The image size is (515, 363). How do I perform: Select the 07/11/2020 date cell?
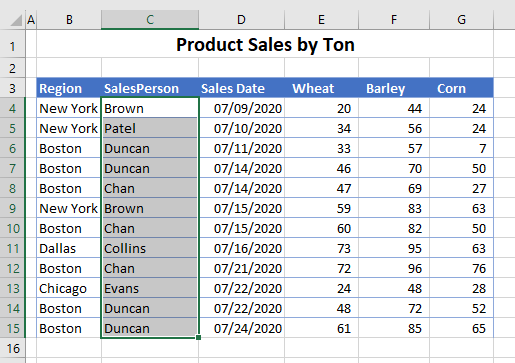tap(241, 148)
